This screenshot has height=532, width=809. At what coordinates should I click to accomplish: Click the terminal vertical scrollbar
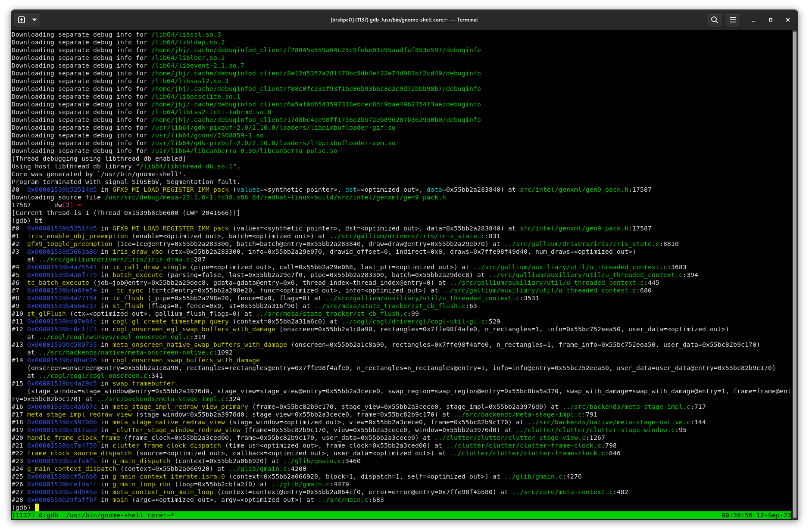[x=794, y=274]
